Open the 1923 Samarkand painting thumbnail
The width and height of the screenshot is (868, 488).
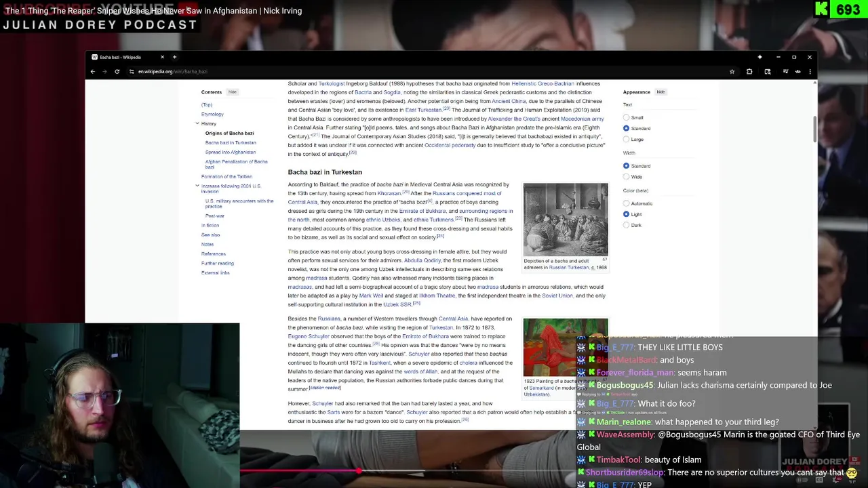pos(566,347)
